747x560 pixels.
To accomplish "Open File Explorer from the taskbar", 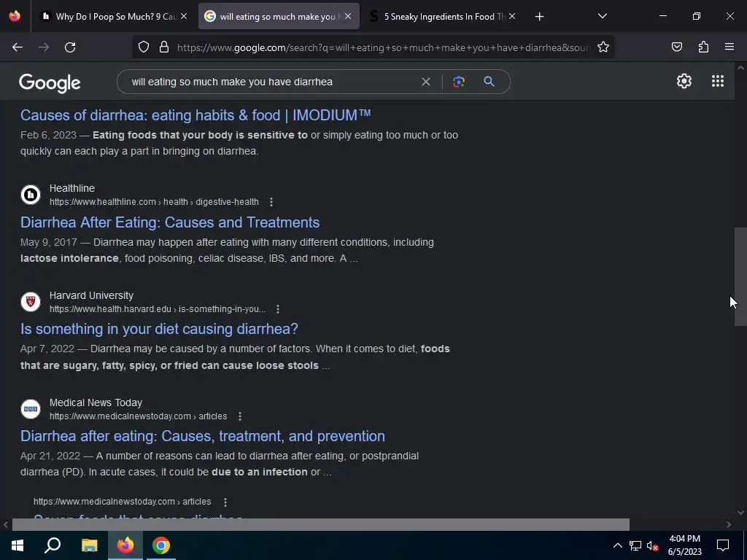I will [x=89, y=545].
